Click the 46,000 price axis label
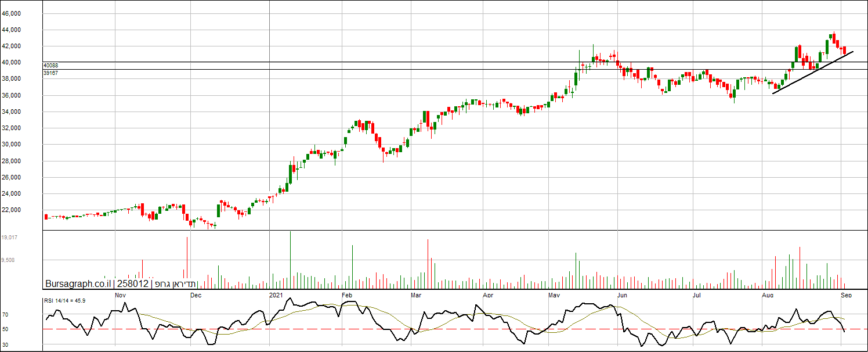The height and width of the screenshot is (352, 868). [12, 13]
